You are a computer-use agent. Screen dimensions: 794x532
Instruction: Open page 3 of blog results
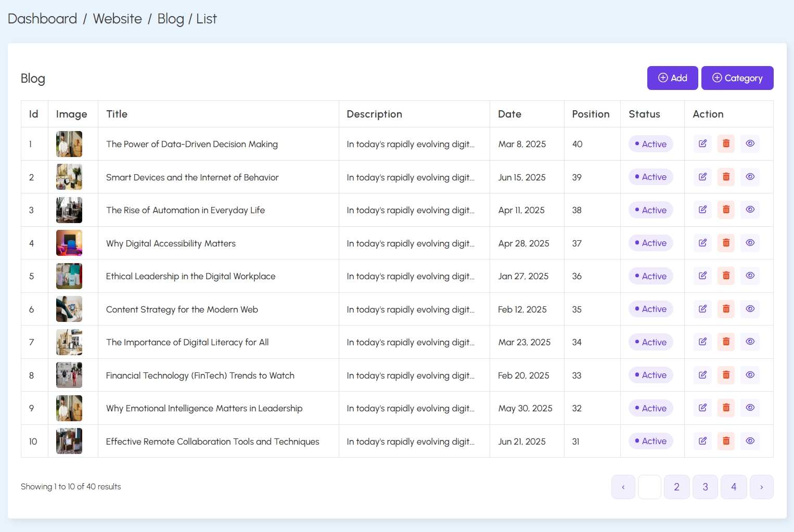pos(706,487)
